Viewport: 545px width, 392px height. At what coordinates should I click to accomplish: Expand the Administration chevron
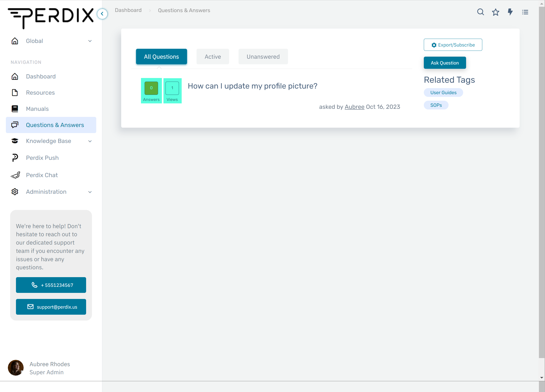click(90, 192)
